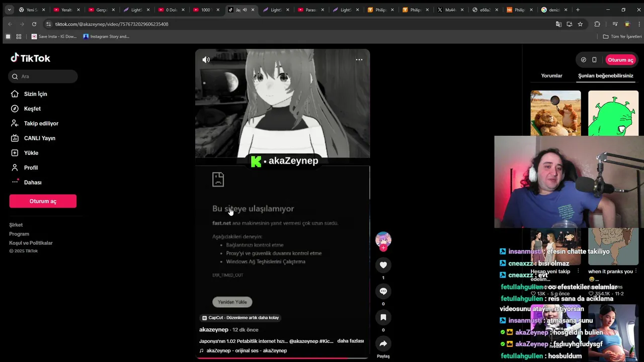Reload the page with browser refresh button
The height and width of the screenshot is (362, 644).
point(34,24)
